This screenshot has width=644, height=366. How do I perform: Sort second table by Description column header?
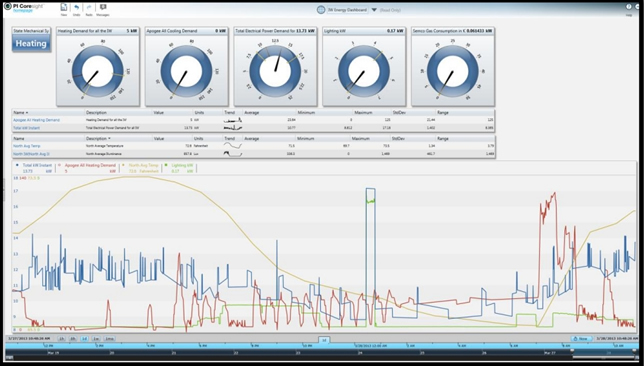pos(98,138)
